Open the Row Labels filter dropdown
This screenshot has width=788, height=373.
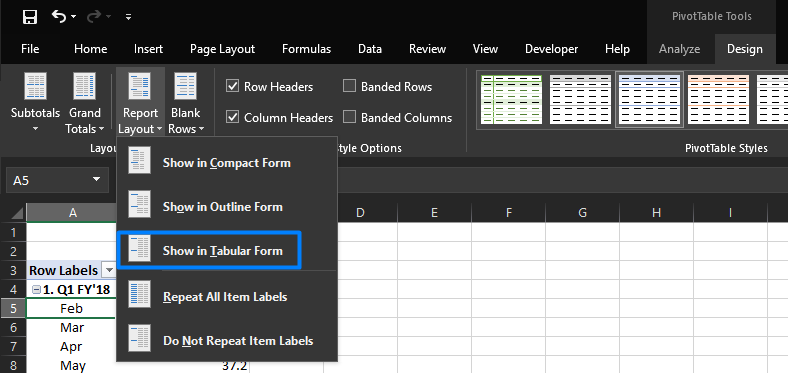[x=109, y=270]
